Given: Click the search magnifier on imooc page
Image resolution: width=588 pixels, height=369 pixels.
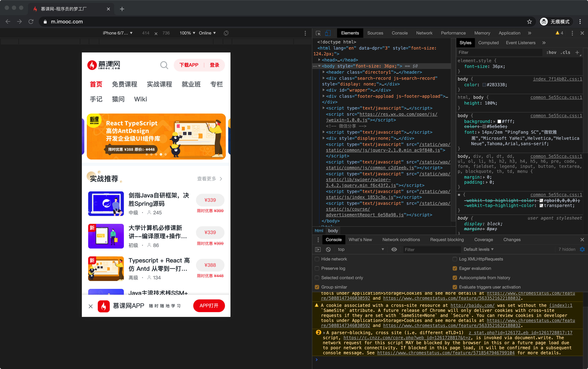Looking at the screenshot, I should pyautogui.click(x=164, y=65).
